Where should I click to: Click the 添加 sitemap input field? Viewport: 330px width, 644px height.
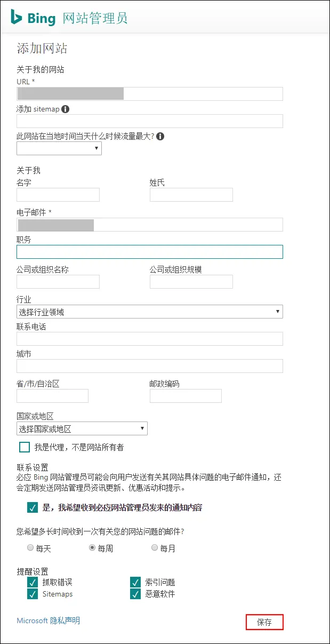pyautogui.click(x=149, y=121)
